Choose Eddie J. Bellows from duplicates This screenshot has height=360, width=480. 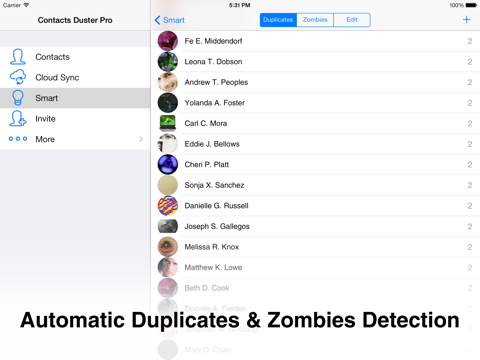(x=315, y=144)
